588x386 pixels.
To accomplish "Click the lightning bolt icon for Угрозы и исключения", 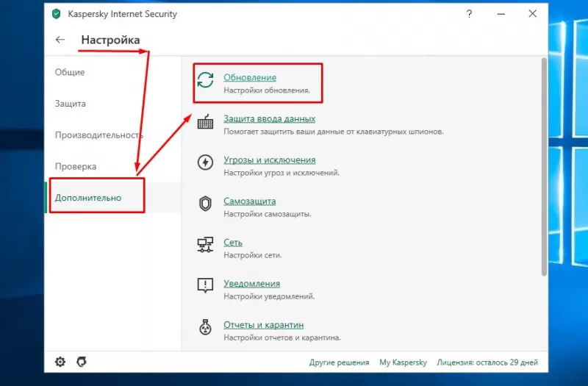I will [x=205, y=162].
